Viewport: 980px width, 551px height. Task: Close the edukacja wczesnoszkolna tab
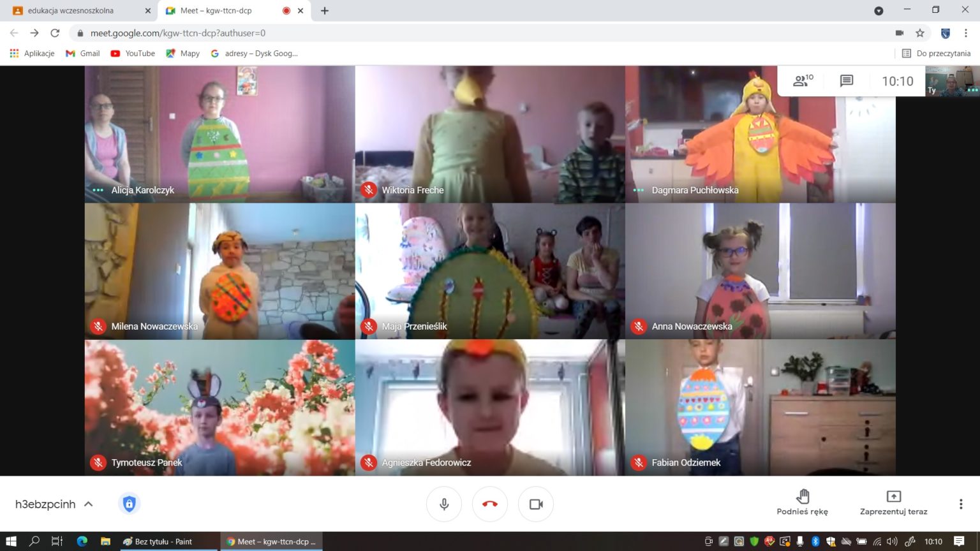tap(148, 11)
